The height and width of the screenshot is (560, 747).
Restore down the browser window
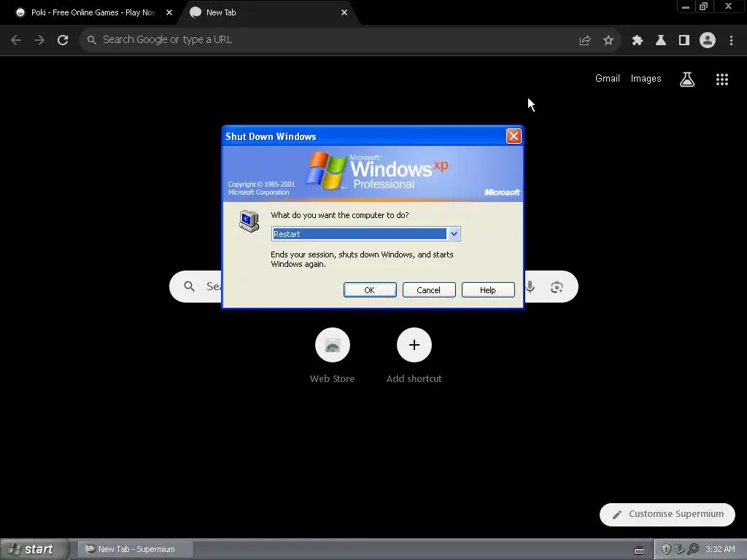(x=704, y=7)
